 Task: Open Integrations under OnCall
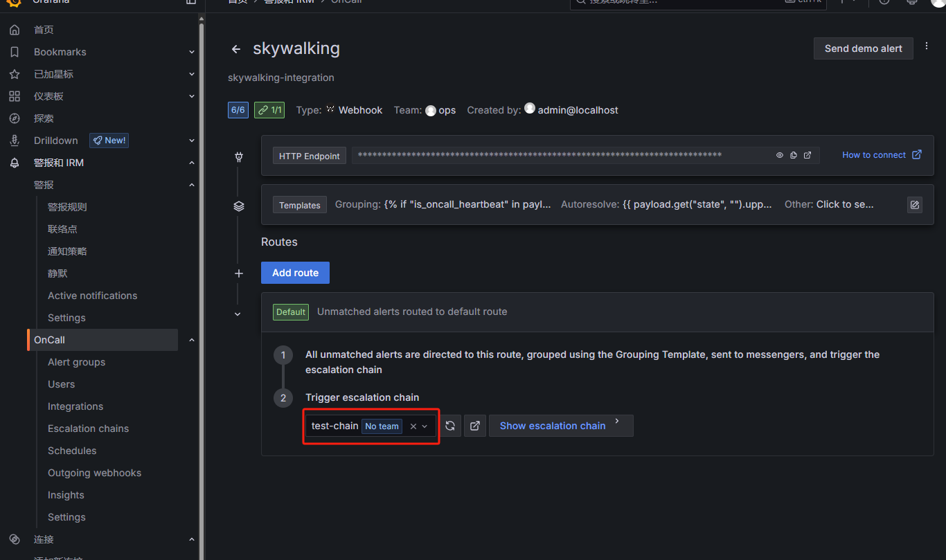(x=75, y=406)
